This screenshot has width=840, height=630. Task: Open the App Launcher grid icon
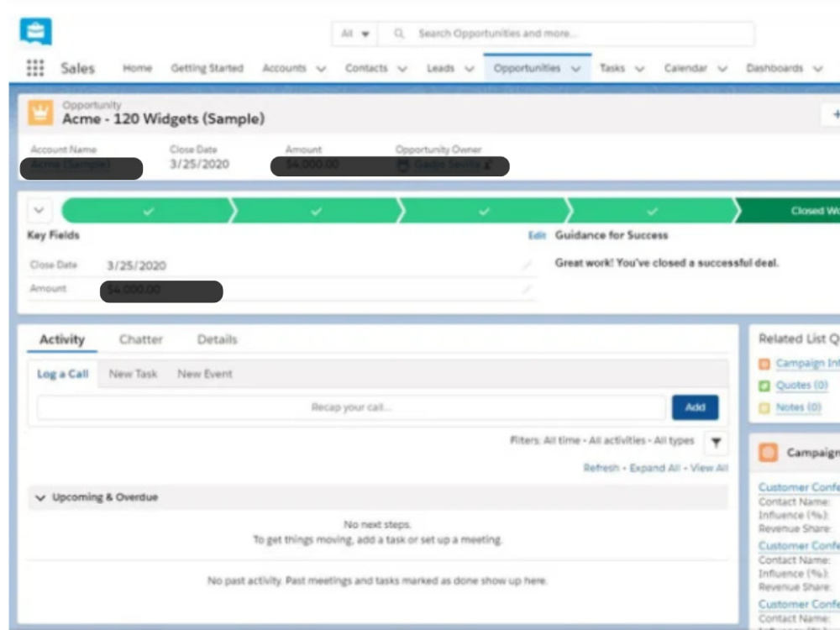pyautogui.click(x=35, y=68)
